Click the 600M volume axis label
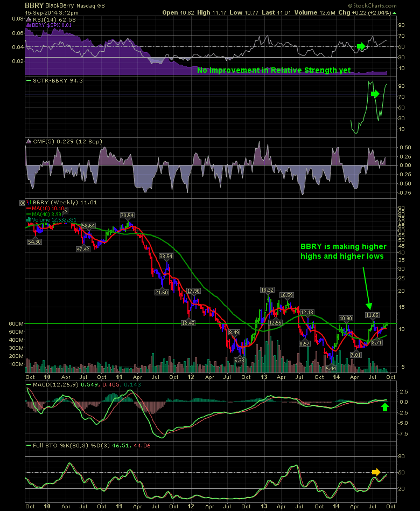The width and height of the screenshot is (420, 511). click(16, 323)
